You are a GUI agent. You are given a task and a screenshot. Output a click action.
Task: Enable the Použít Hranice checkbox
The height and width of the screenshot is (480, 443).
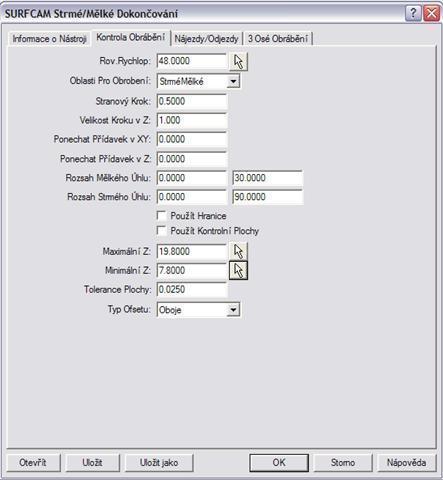[162, 216]
